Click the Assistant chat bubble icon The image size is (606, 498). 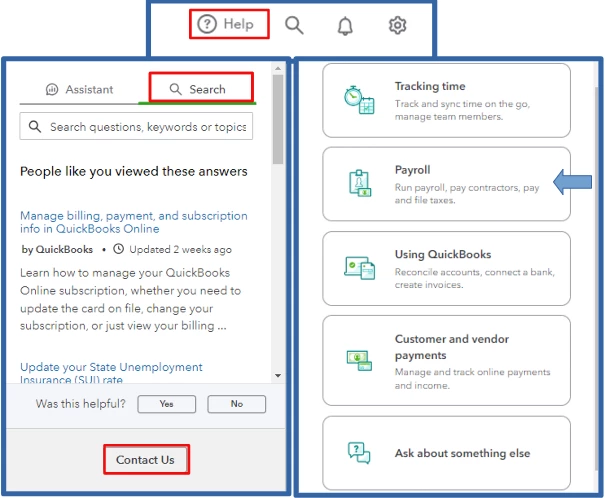tap(52, 90)
